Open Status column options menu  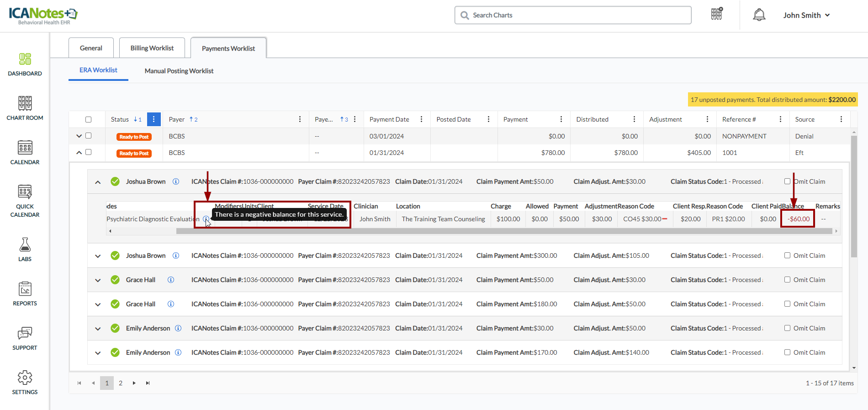tap(153, 119)
